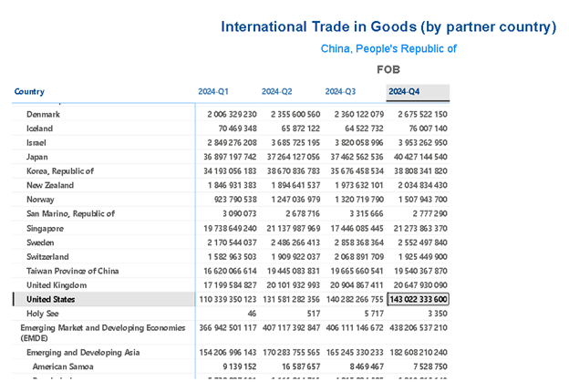The image size is (569, 392).
Task: Click Denmark 2024-Q1 value 2 006 329 230
Action: pos(233,114)
